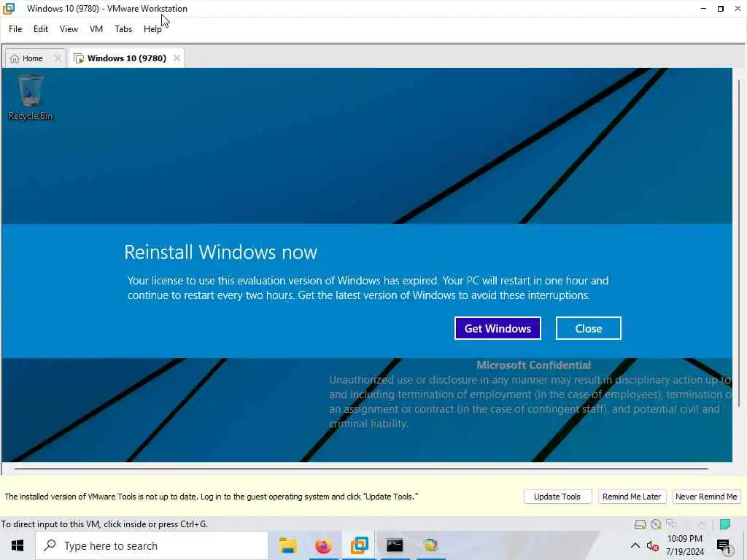Click Update Tools button
This screenshot has height=560, width=747.
tap(557, 496)
